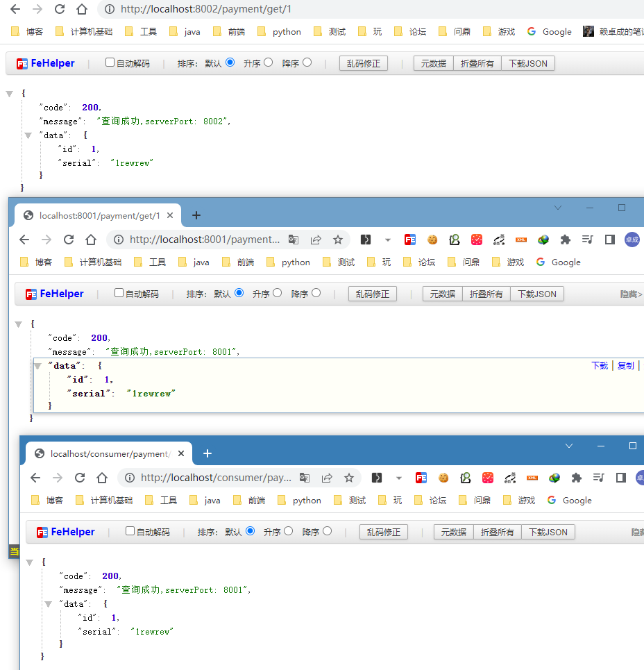644x670 pixels.
Task: Open the XML extension in the localhost:8001 toolbar
Action: [x=521, y=240]
